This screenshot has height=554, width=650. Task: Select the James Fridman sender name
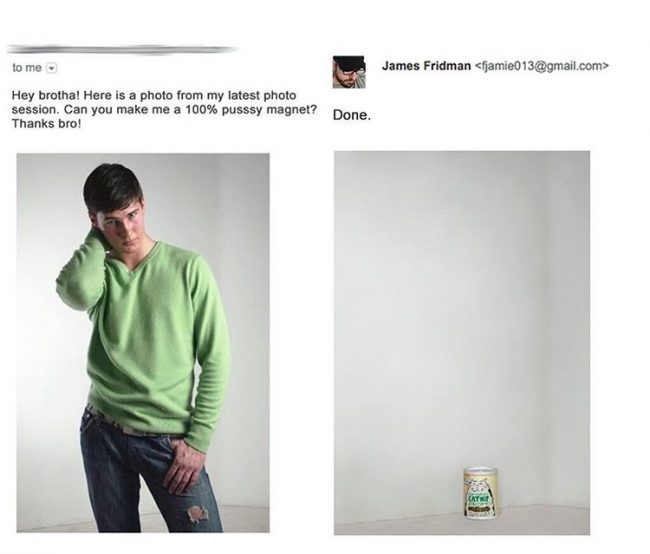coord(426,66)
